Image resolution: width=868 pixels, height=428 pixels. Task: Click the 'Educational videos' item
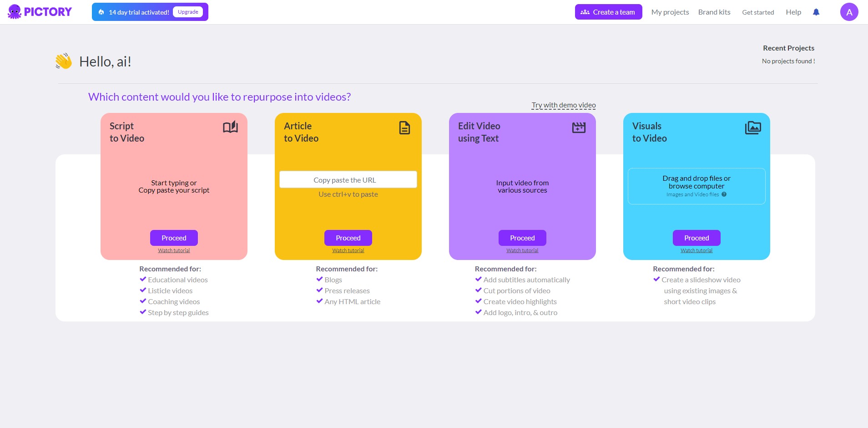(177, 280)
